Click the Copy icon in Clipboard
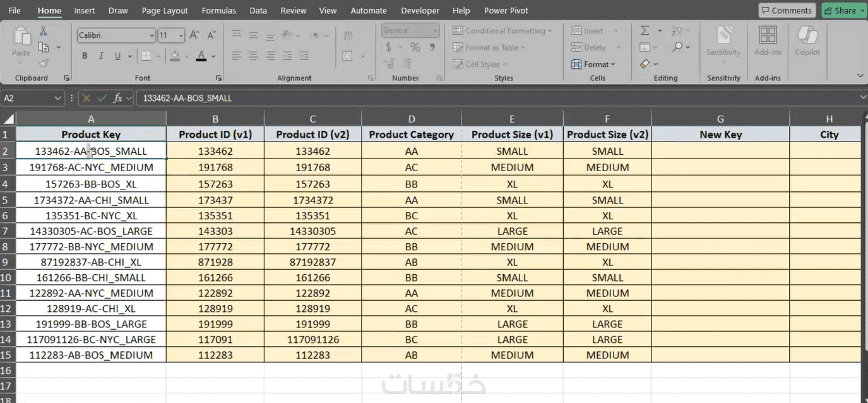This screenshot has height=403, width=868. tap(44, 47)
